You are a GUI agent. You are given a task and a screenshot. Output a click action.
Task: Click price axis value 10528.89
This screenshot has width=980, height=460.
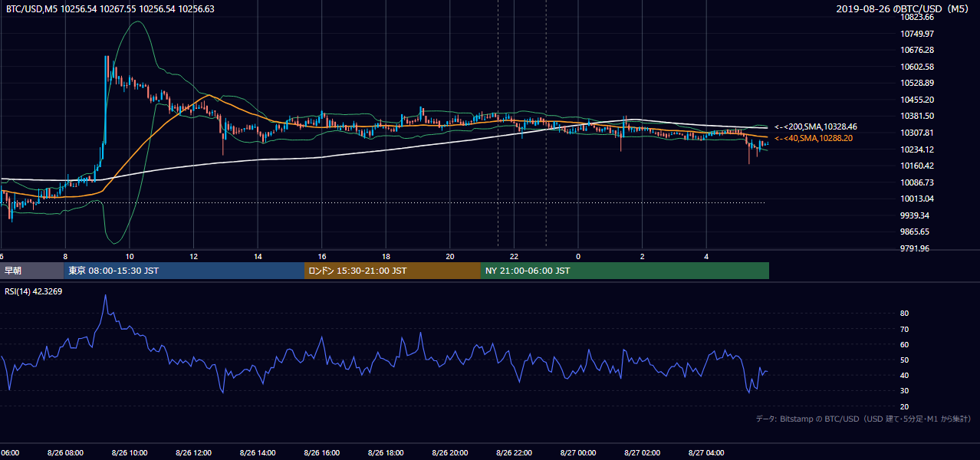(x=917, y=83)
